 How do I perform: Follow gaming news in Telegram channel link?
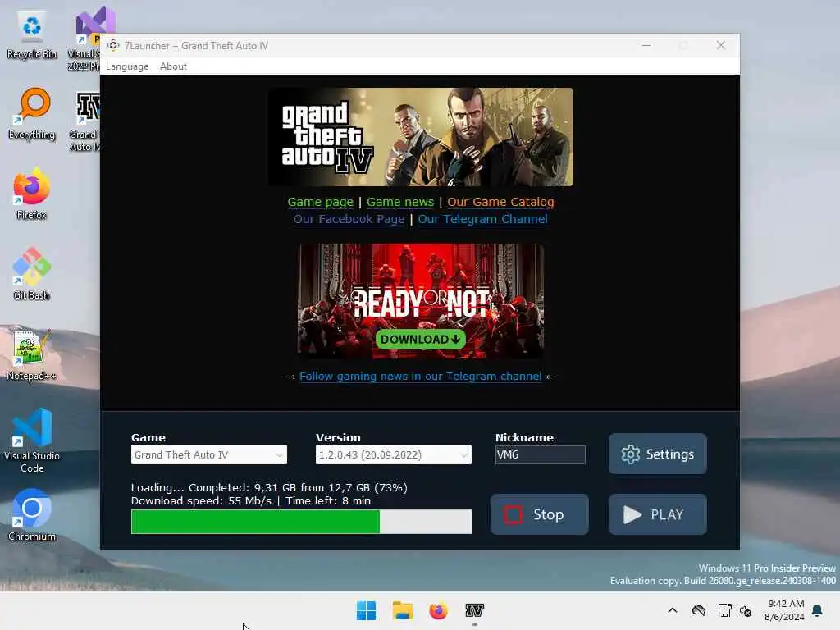click(421, 376)
